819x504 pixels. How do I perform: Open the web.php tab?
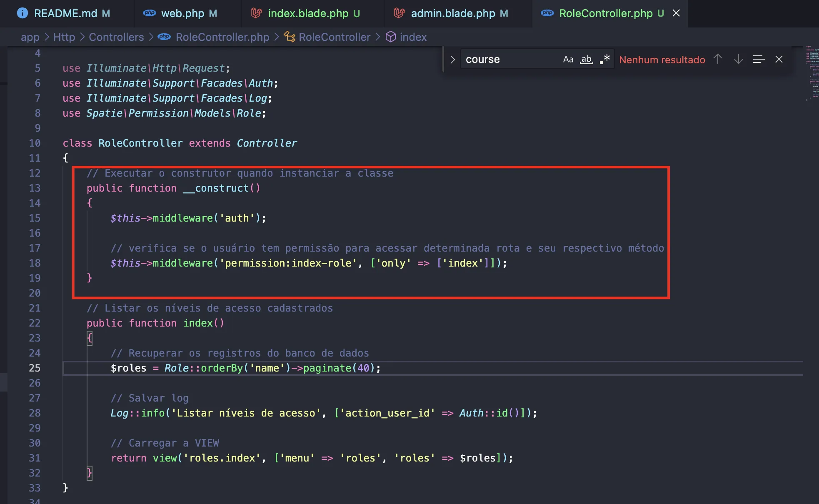182,13
